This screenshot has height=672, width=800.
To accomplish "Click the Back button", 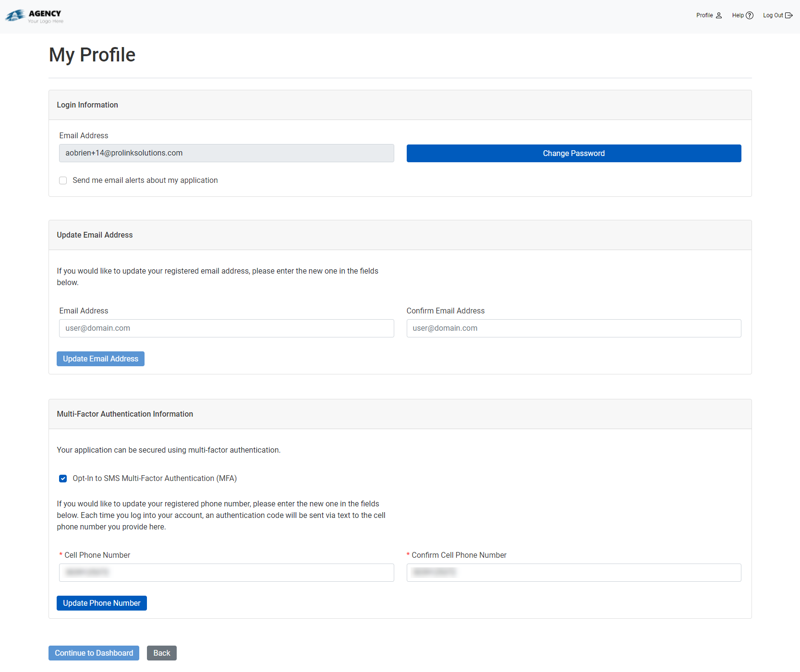I will click(161, 653).
